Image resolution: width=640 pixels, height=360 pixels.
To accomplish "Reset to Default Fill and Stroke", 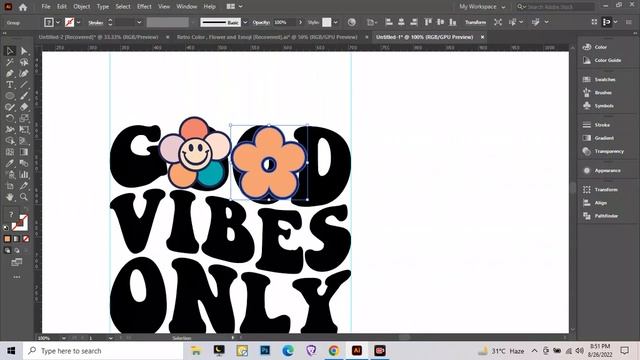I will 6,228.
